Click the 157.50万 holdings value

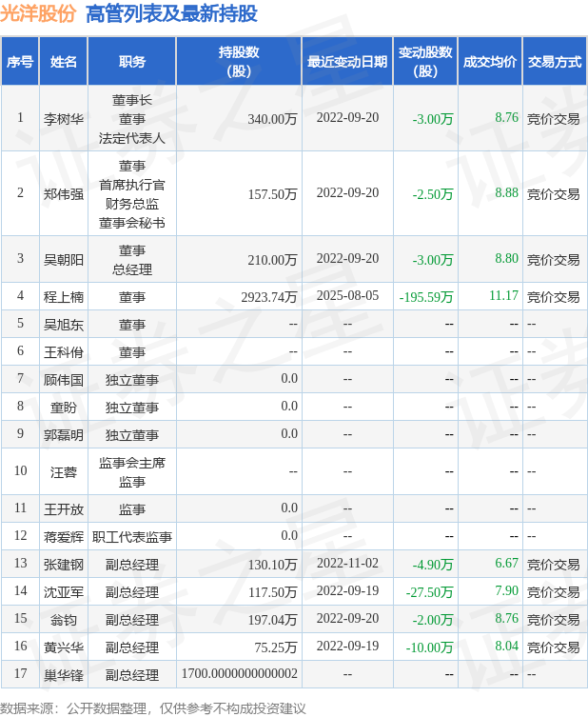[x=272, y=194]
